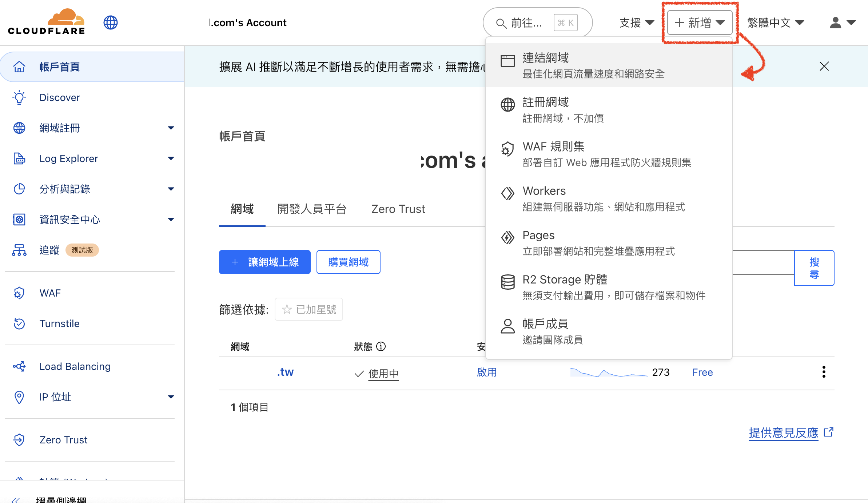Click the Pages lightning icon in menu
The height and width of the screenshot is (503, 868).
[508, 238]
